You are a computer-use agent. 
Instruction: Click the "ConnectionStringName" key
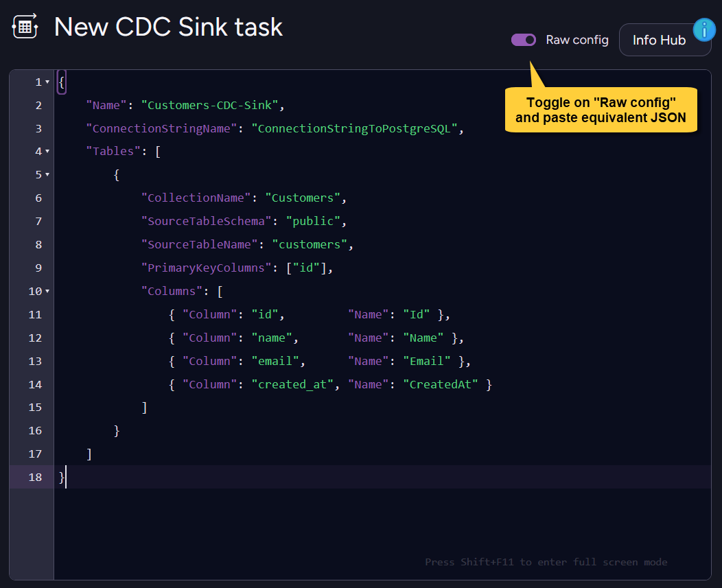(x=161, y=128)
